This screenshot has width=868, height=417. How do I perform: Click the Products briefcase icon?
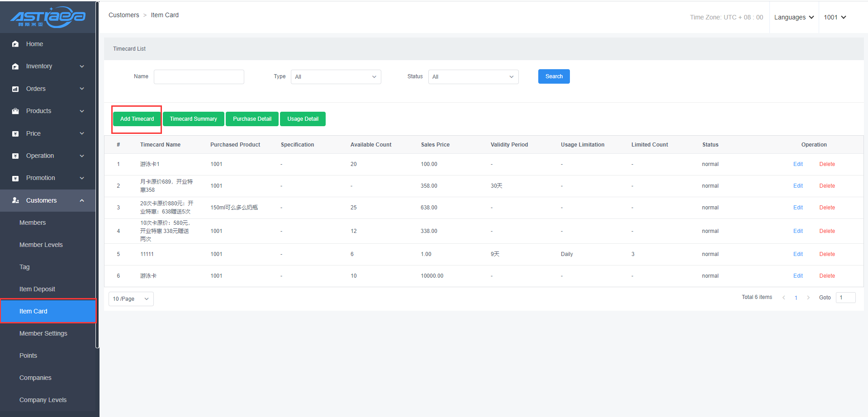[x=15, y=111]
